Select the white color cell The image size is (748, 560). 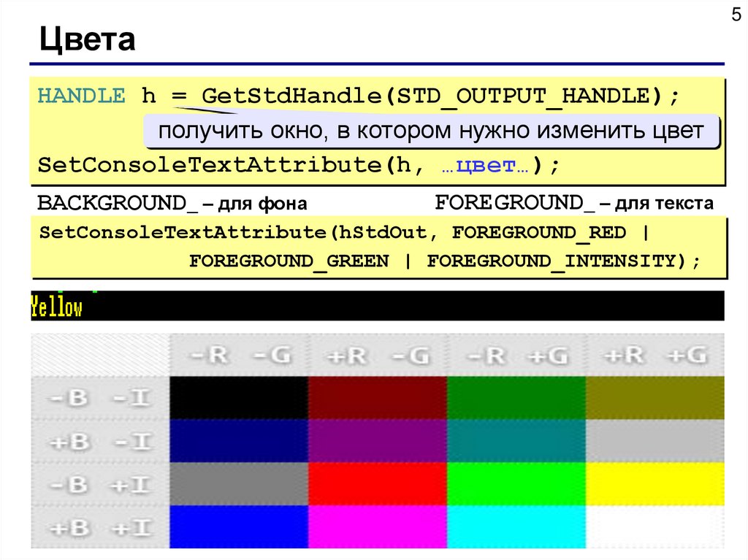[x=655, y=526]
